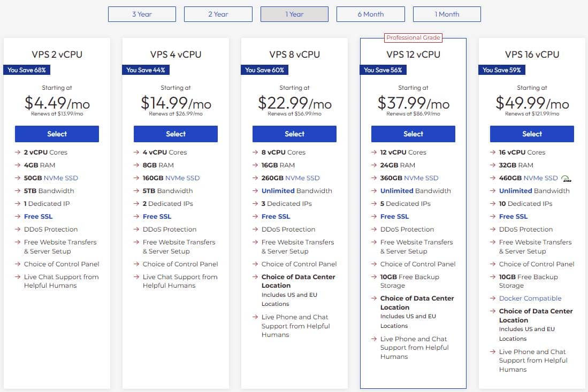Screen dimensions: 588x392
Task: Choose the VPS 4 vCPU plan Select button
Action: click(x=175, y=134)
